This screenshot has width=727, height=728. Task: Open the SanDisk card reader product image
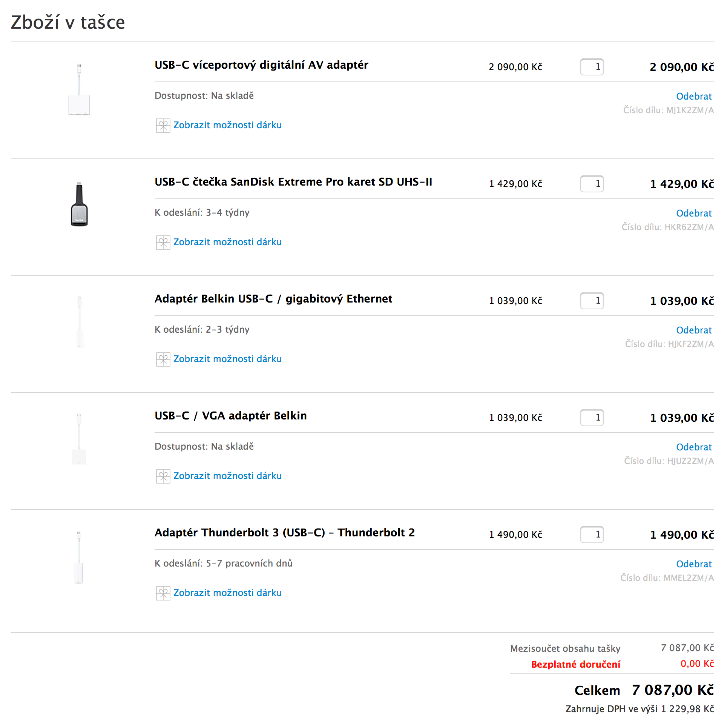pos(79,204)
